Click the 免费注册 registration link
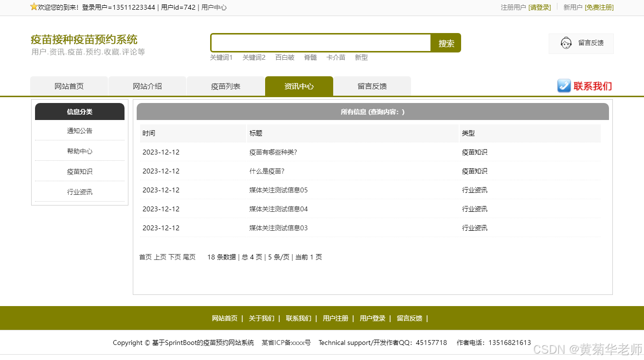The image size is (644, 360). (599, 7)
